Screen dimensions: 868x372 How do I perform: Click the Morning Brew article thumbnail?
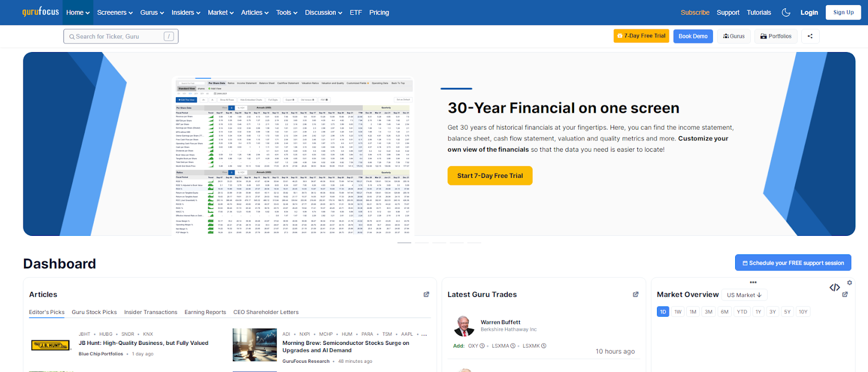pos(254,345)
